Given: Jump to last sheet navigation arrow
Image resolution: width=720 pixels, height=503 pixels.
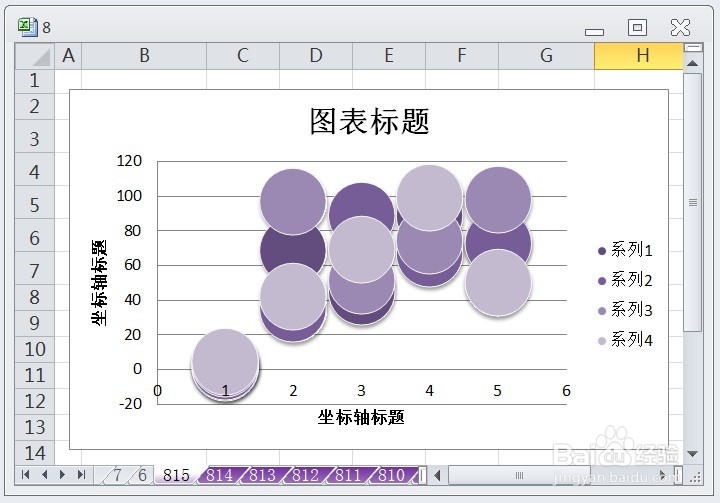Looking at the screenshot, I should click(x=81, y=475).
